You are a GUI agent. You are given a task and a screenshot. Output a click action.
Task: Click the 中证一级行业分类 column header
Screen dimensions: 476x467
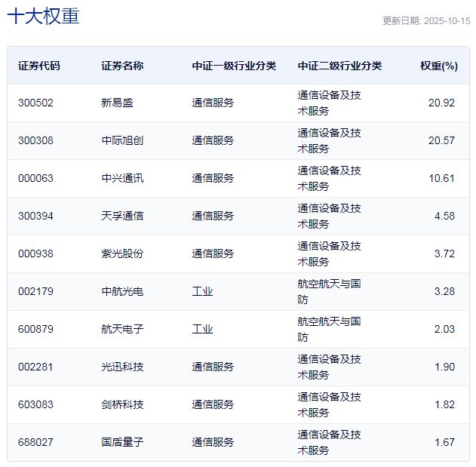pyautogui.click(x=234, y=66)
